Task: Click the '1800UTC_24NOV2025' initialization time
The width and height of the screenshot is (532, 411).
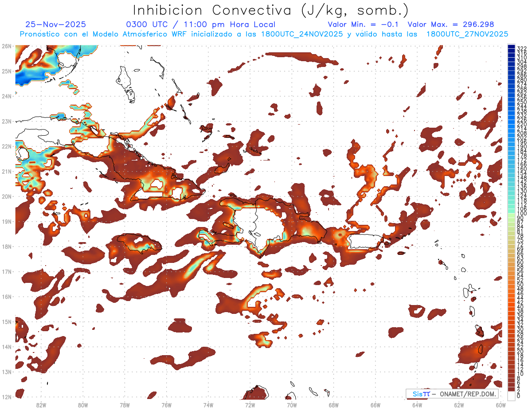Action: point(301,34)
